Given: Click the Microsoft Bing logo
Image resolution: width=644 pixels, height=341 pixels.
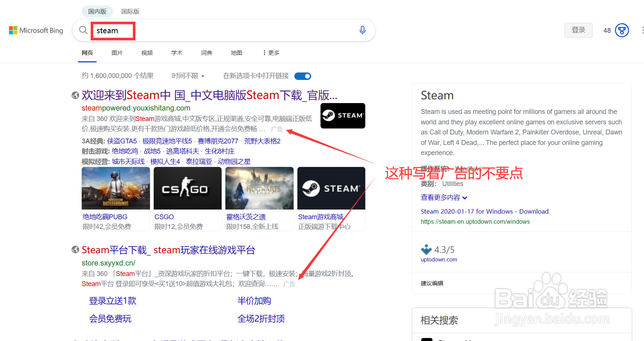Looking at the screenshot, I should (x=36, y=30).
